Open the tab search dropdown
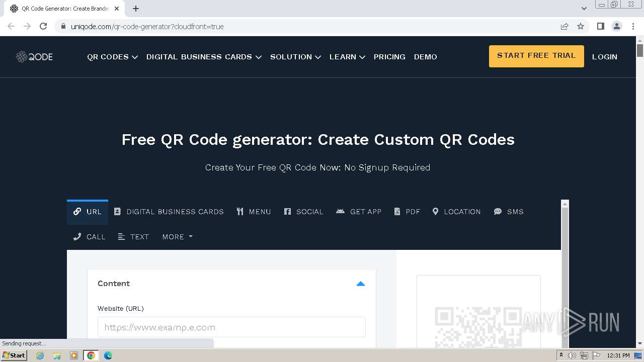This screenshot has height=362, width=644. point(584,9)
